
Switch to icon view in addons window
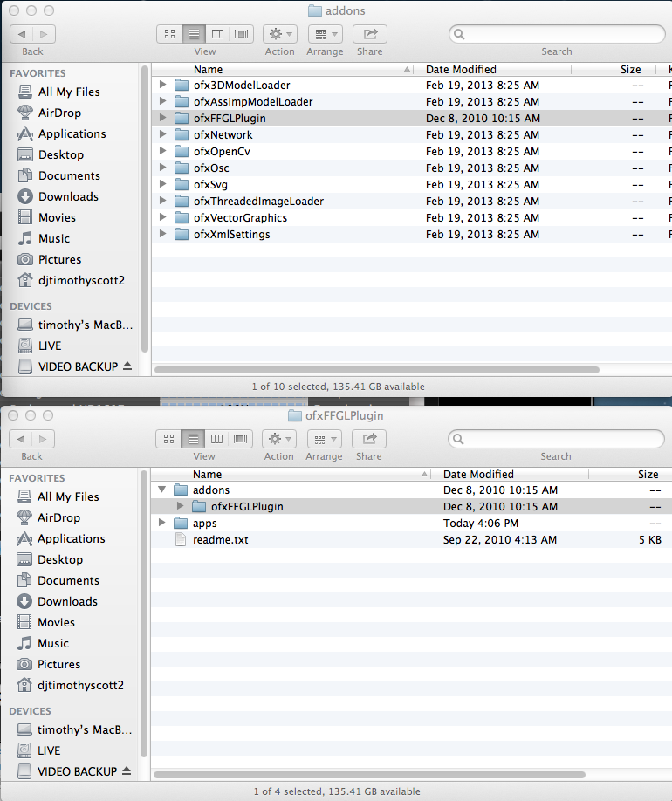pos(169,34)
